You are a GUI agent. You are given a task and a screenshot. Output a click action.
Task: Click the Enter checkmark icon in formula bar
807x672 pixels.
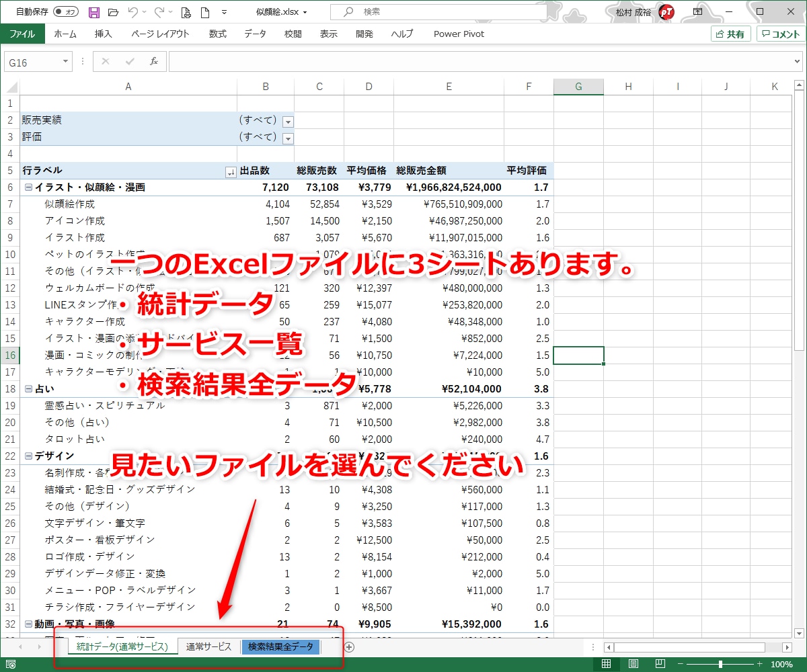130,62
